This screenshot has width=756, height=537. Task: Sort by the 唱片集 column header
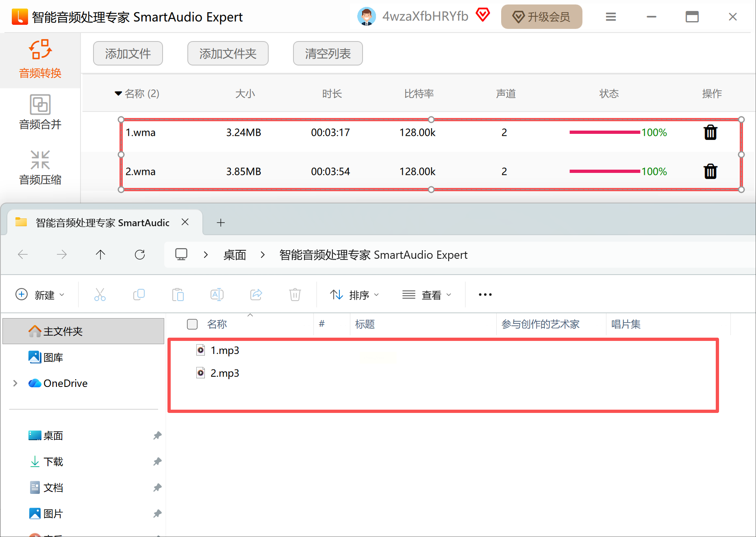pyautogui.click(x=626, y=324)
